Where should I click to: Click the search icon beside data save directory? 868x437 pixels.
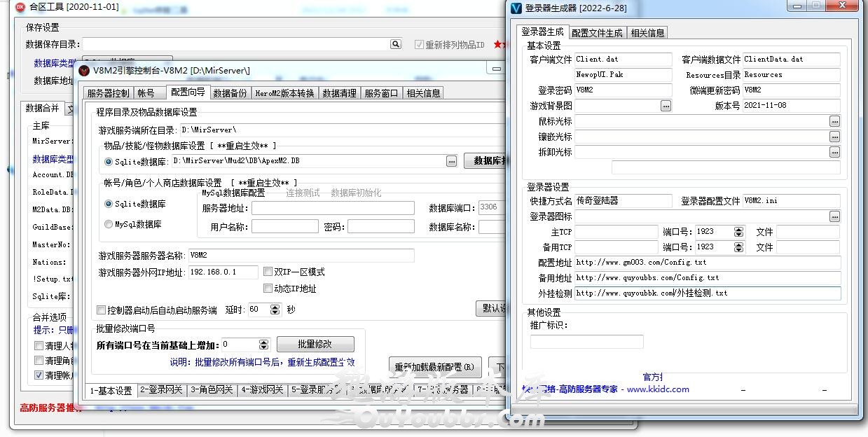[396, 44]
